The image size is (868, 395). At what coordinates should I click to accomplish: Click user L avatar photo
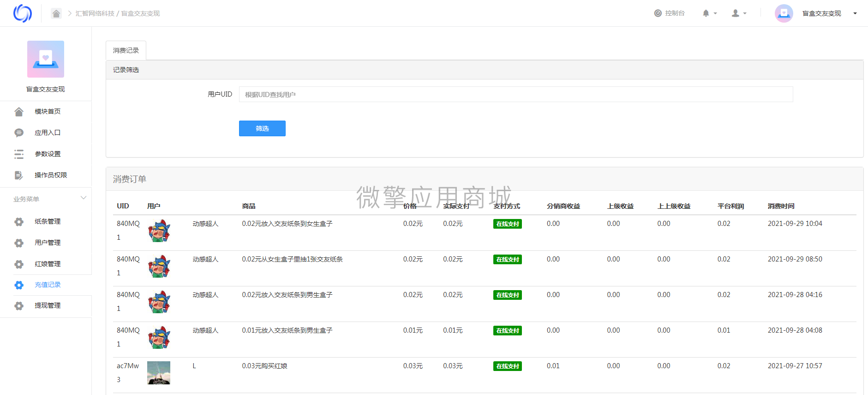(x=159, y=373)
